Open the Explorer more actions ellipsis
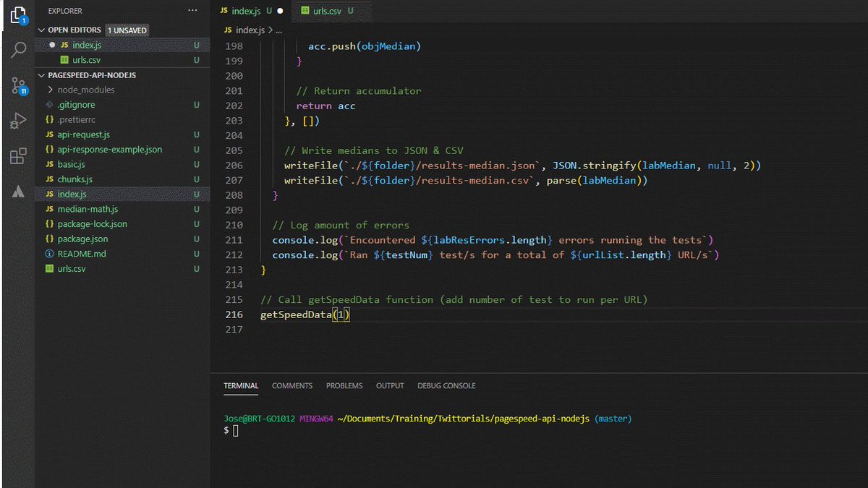 pos(192,11)
